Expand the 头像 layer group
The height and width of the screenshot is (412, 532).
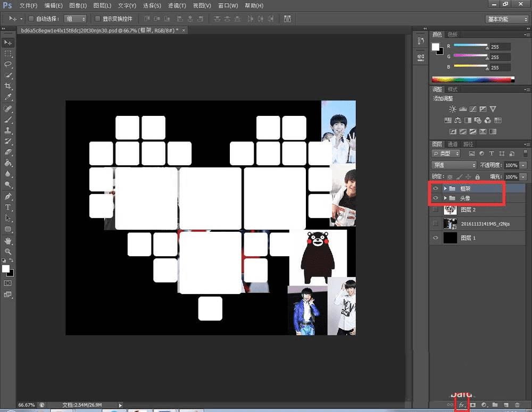445,198
